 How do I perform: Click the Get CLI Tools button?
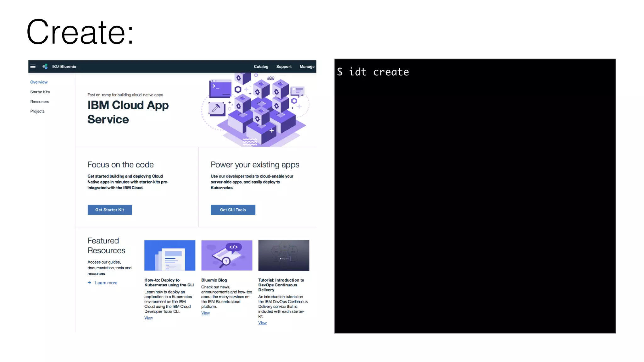[x=233, y=210]
